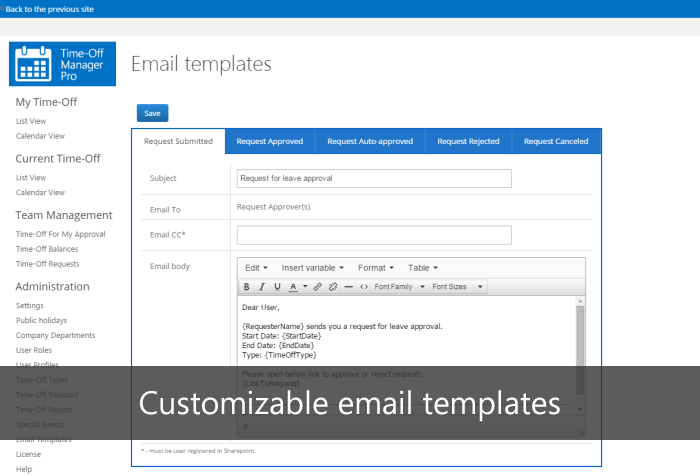Click the Save button
The height and width of the screenshot is (476, 700).
tap(152, 113)
